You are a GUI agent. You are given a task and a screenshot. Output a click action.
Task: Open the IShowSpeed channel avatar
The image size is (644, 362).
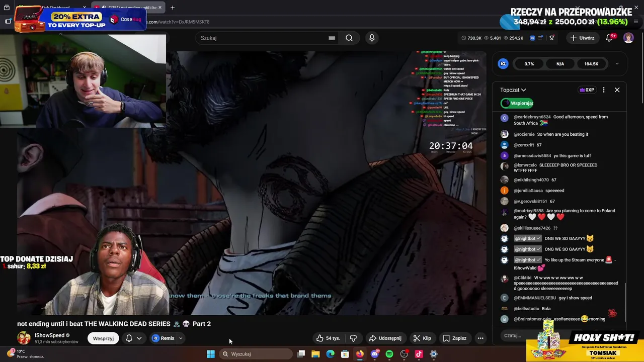click(x=24, y=338)
